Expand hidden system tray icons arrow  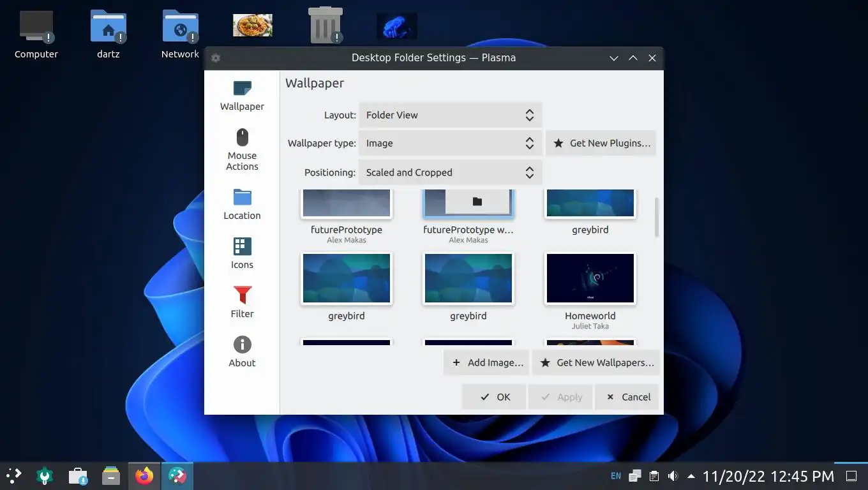(x=691, y=476)
